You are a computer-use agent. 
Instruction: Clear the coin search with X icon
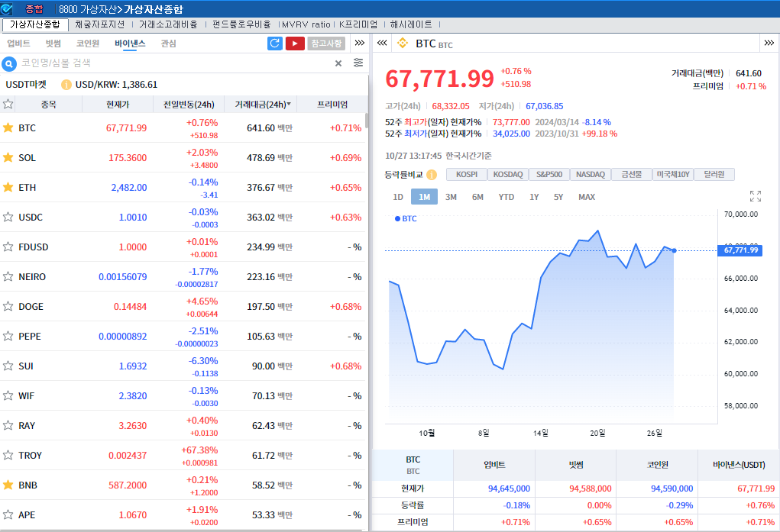click(338, 63)
